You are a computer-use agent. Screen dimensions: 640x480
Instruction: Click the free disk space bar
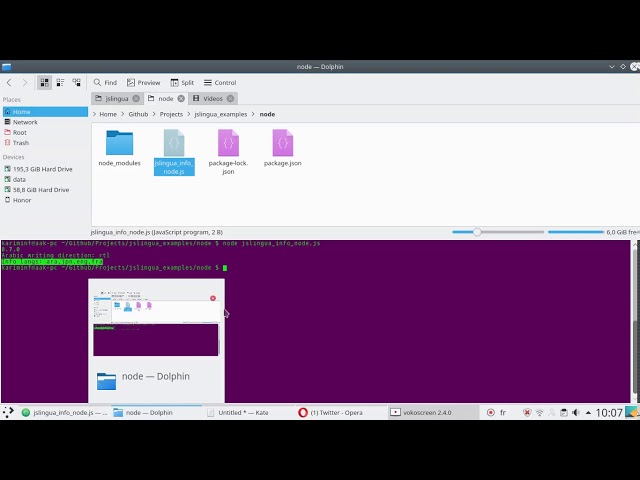coord(576,232)
